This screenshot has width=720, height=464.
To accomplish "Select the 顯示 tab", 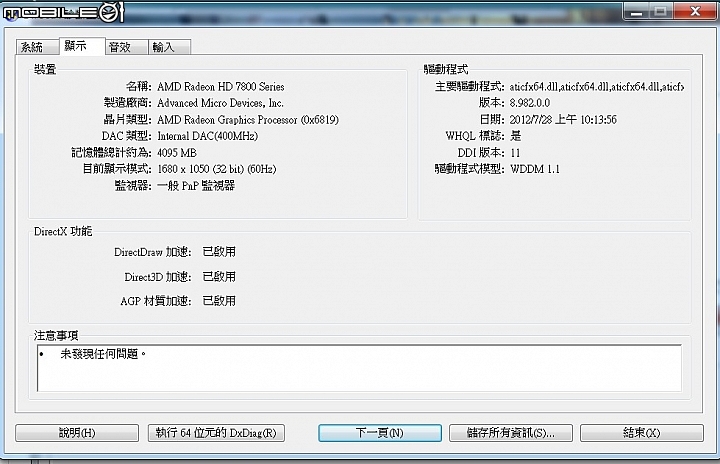I will point(82,46).
